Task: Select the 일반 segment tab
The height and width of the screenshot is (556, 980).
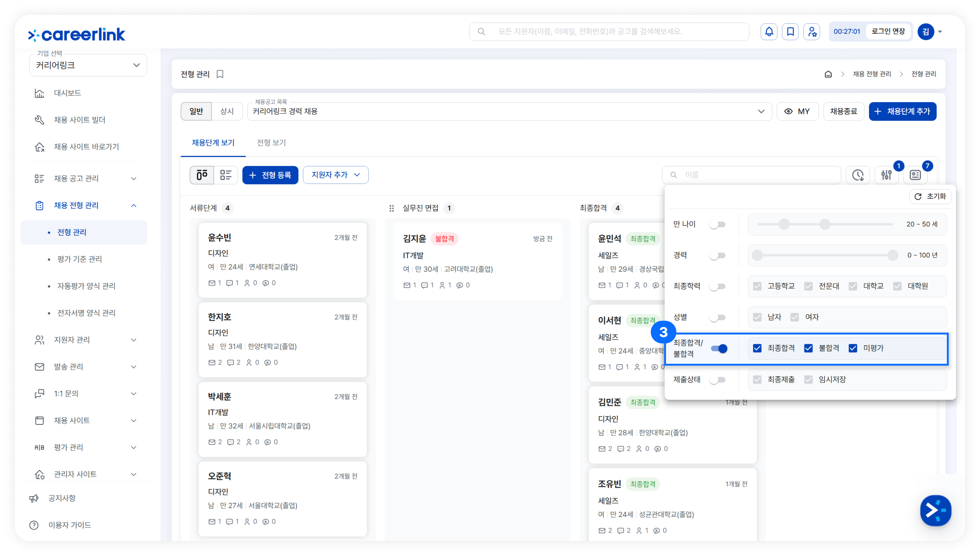Action: 196,111
